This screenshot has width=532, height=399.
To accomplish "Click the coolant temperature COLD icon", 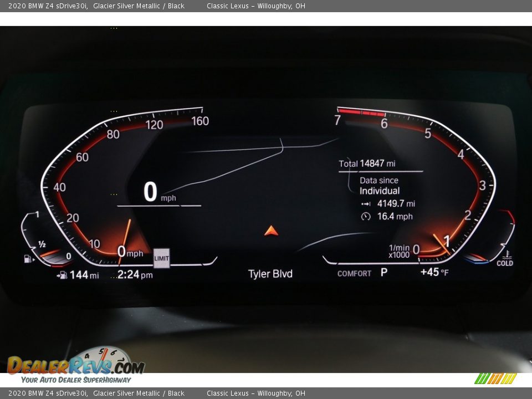I will [x=505, y=259].
